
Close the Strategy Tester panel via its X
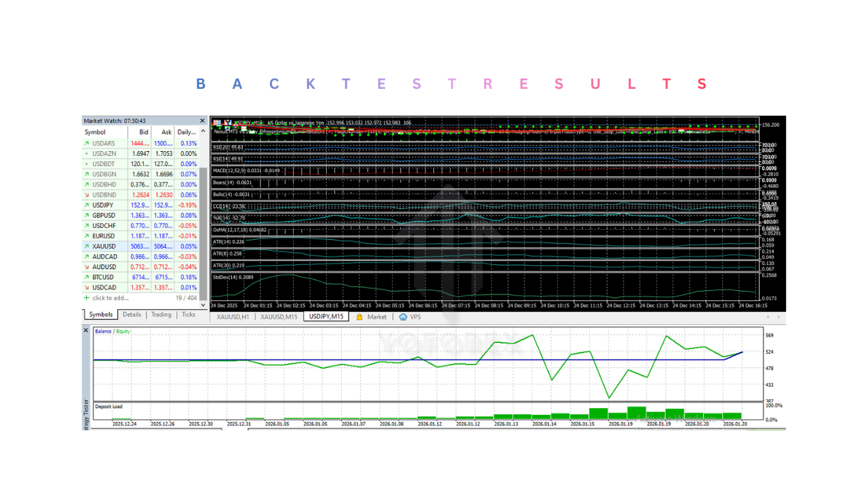tap(85, 330)
